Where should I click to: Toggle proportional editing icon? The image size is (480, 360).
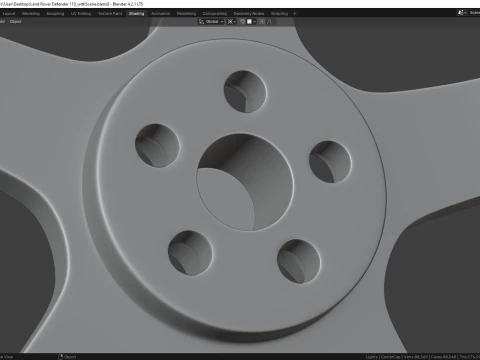click(262, 22)
